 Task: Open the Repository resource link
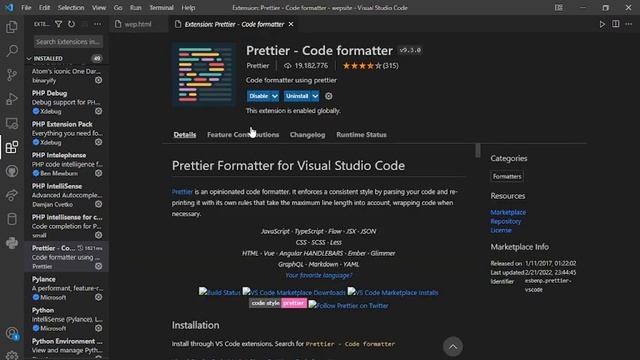[506, 221]
